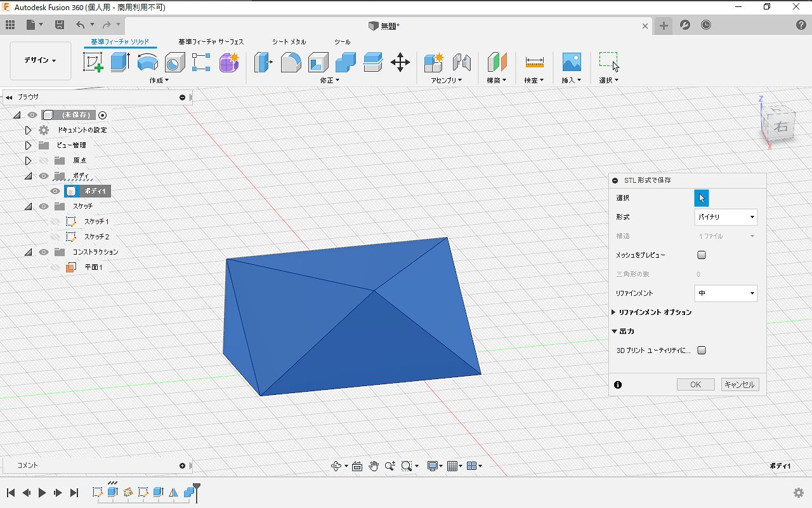The image size is (812, 508).
Task: Select the Solid tab
Action: click(120, 42)
